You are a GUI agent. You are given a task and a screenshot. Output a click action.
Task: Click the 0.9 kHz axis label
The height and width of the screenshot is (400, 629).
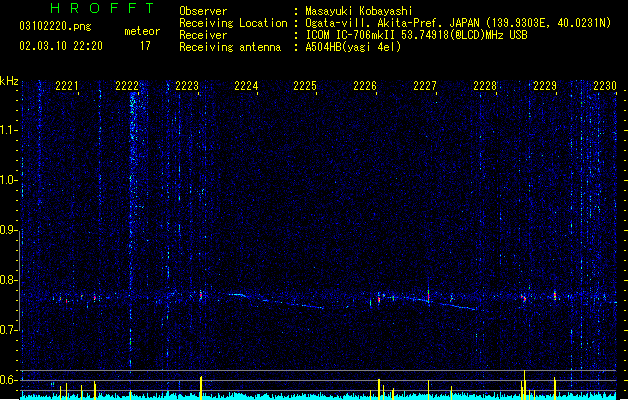click(x=8, y=230)
